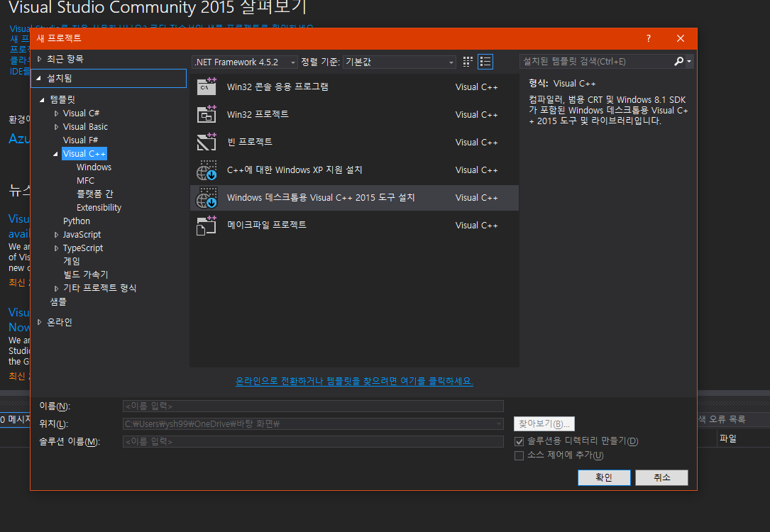Switch to medium icons list view

coord(485,61)
